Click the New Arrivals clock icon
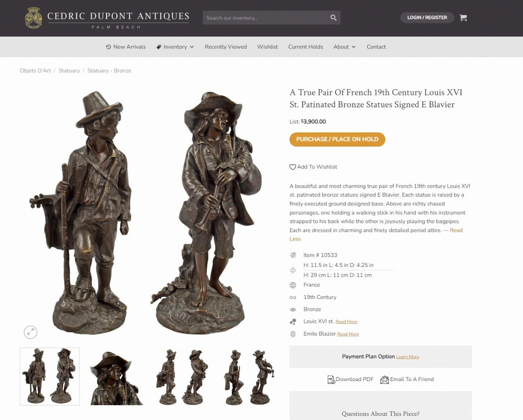Viewport: 523px width, 420px height. tap(108, 47)
